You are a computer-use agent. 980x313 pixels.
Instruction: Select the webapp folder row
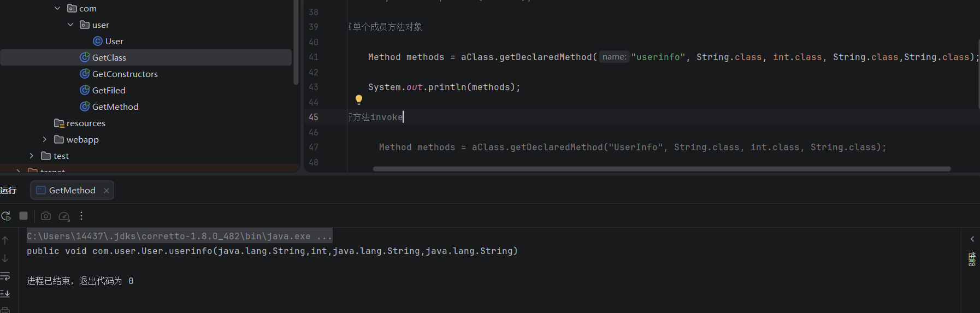[146, 139]
